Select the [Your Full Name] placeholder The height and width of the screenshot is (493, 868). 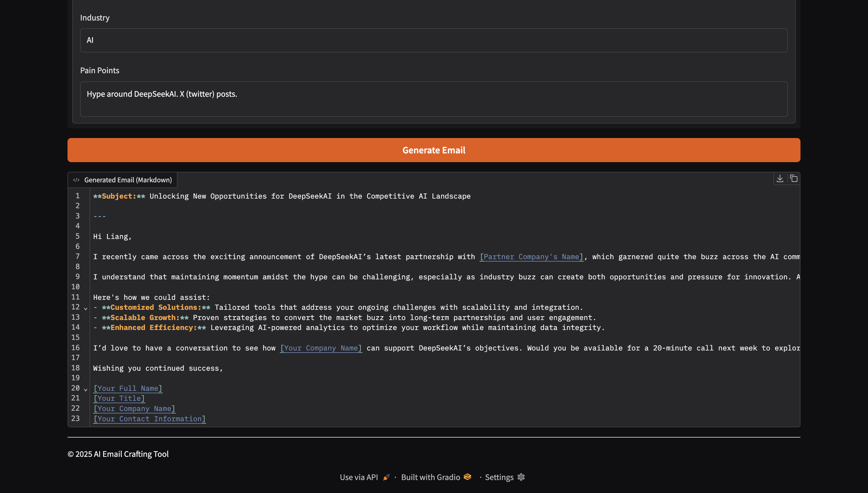click(x=128, y=388)
